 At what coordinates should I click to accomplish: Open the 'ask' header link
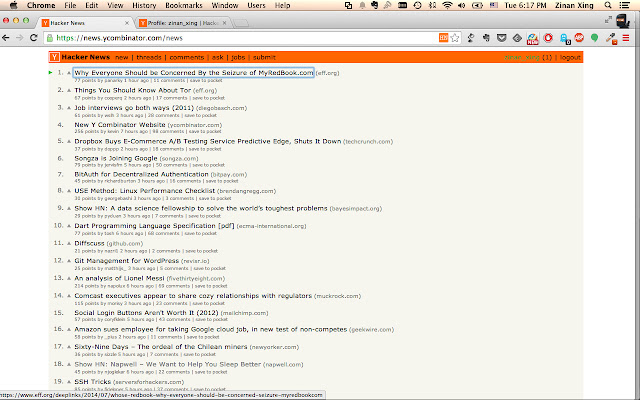tap(218, 58)
